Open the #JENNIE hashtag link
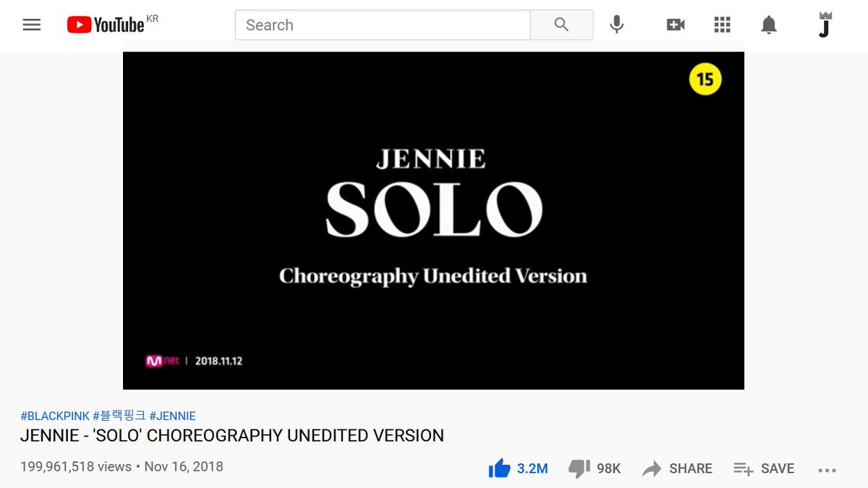This screenshot has height=488, width=868. coord(172,416)
